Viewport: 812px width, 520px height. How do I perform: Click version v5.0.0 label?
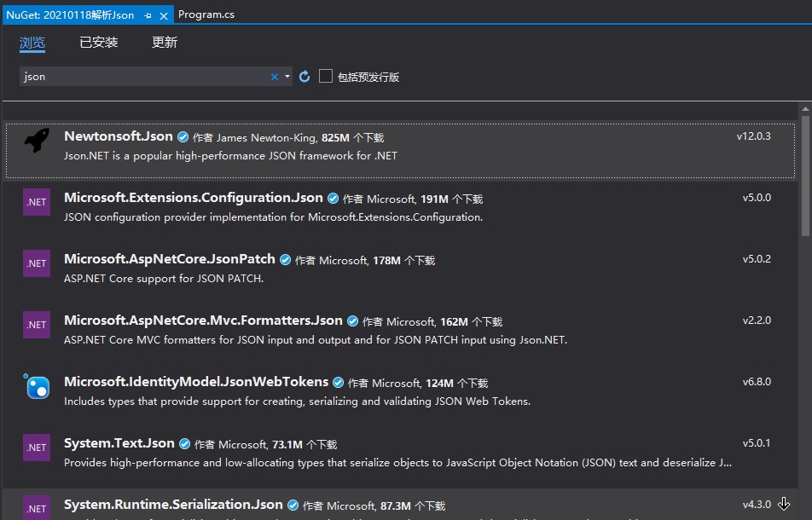pyautogui.click(x=757, y=198)
